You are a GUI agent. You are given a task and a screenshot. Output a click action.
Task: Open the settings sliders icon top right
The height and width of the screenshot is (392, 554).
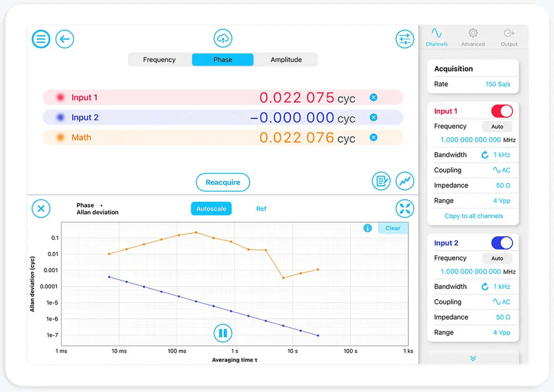point(405,38)
